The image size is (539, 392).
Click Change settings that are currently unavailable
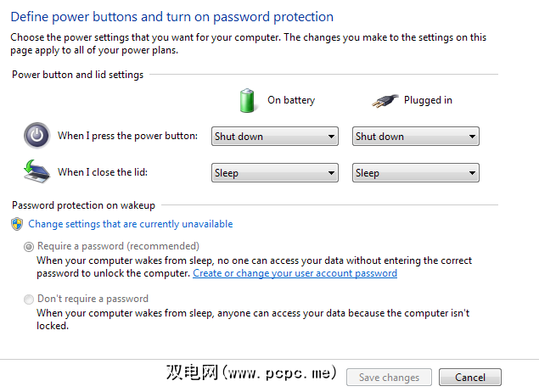(131, 224)
